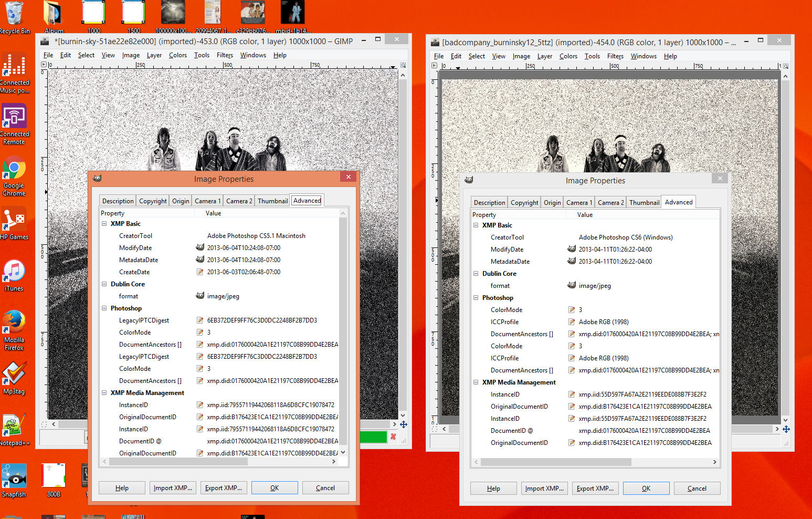Switch to Copyright tab in left dialog
This screenshot has height=519, width=812.
click(153, 201)
